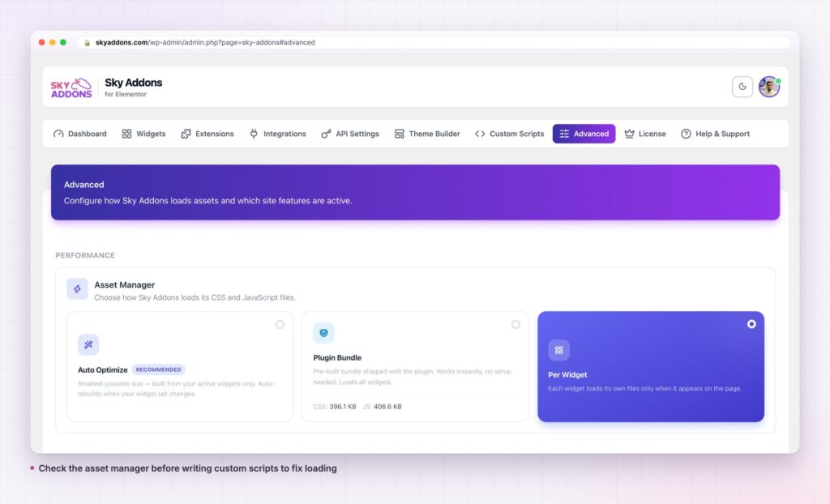Screen dimensions: 830x504
Task: Select the Auto Optimize radio button
Action: pos(280,325)
